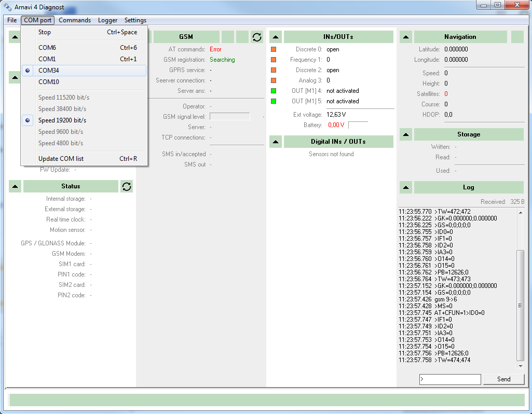Click the Battery '0,00 V' value
The height and width of the screenshot is (414, 532).
[x=336, y=125]
